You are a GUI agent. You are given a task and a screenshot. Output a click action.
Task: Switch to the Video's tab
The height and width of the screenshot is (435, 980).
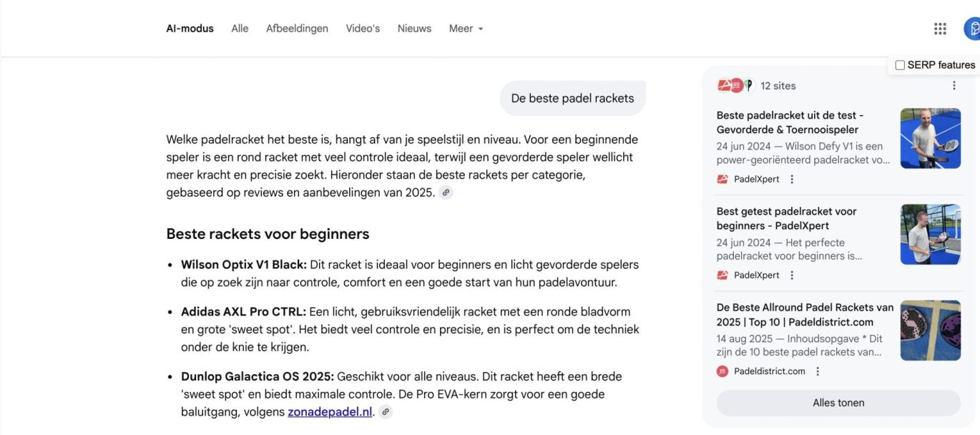[363, 29]
